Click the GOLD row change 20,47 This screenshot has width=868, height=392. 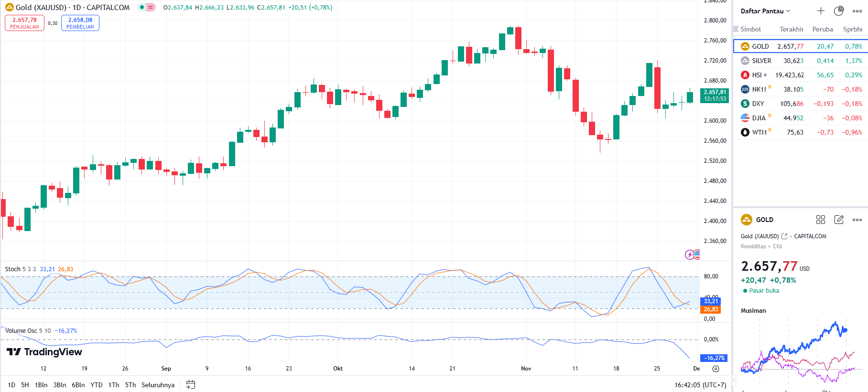(x=825, y=46)
